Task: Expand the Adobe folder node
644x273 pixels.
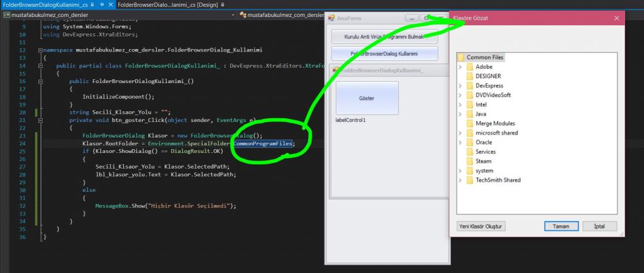Action: click(460, 67)
